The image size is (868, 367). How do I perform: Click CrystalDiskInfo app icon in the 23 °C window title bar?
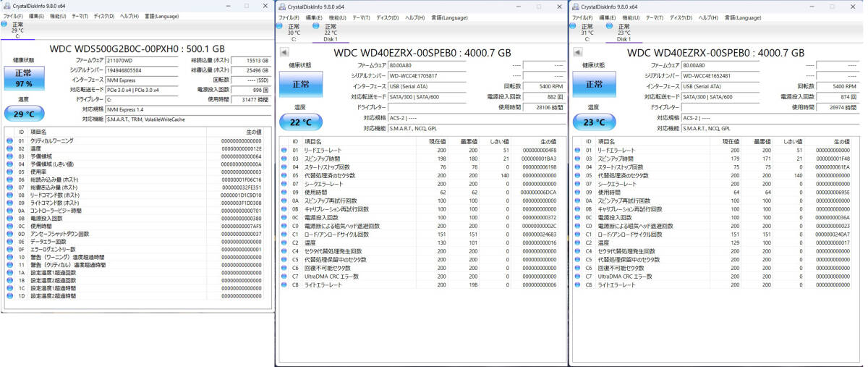(574, 7)
